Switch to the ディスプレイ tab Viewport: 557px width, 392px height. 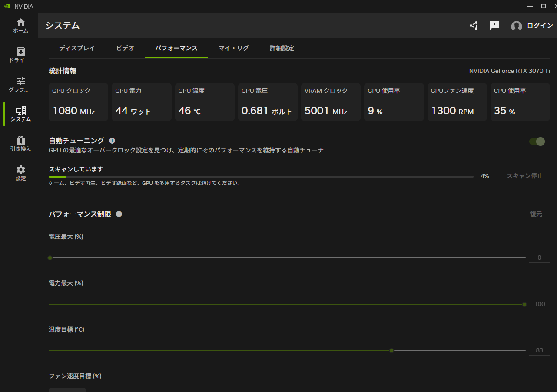(77, 48)
